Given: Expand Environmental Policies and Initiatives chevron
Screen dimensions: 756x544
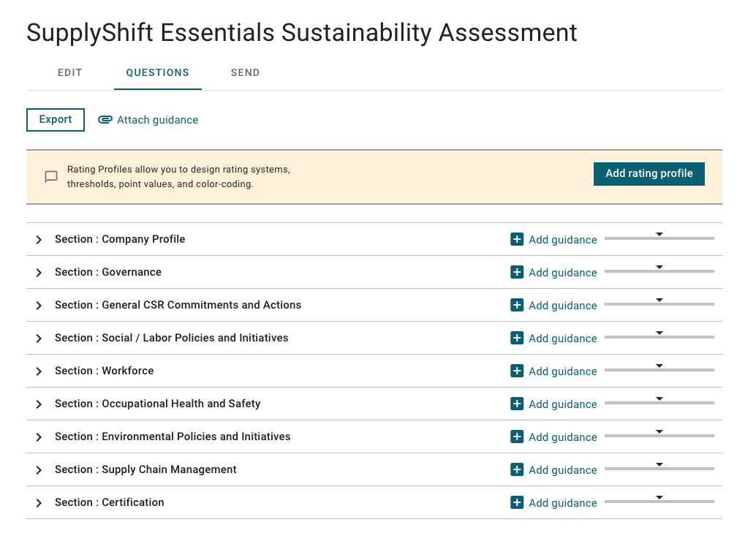Looking at the screenshot, I should click(x=39, y=437).
